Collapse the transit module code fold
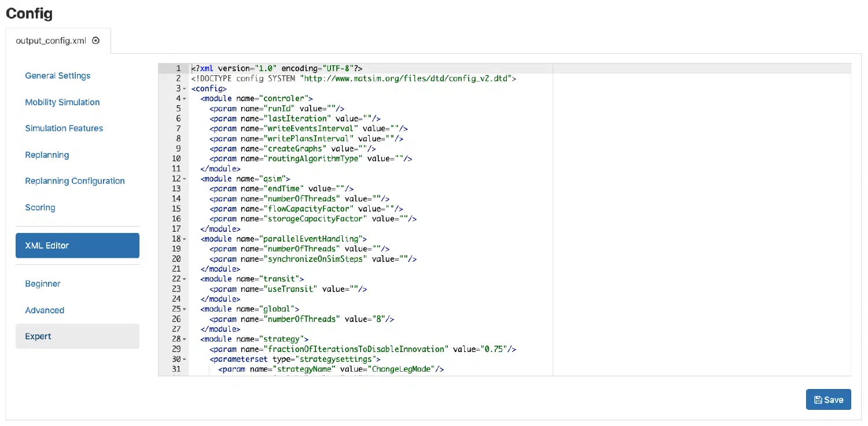 point(185,279)
